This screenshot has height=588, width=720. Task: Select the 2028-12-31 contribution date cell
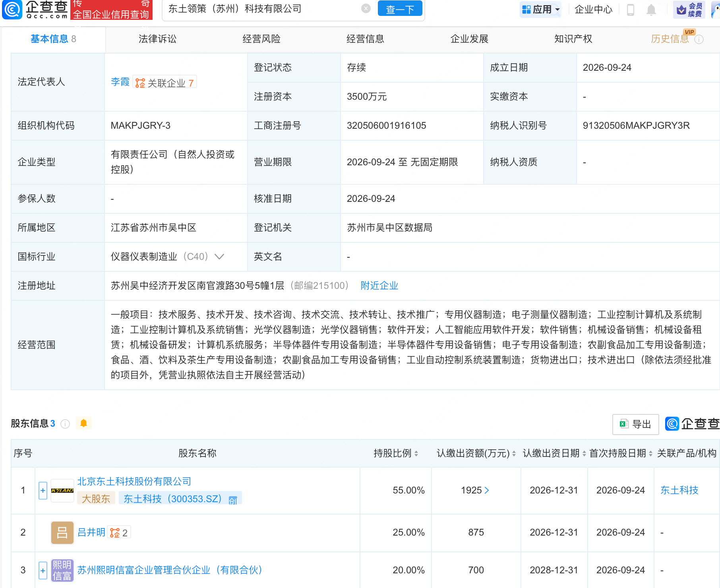tap(554, 570)
